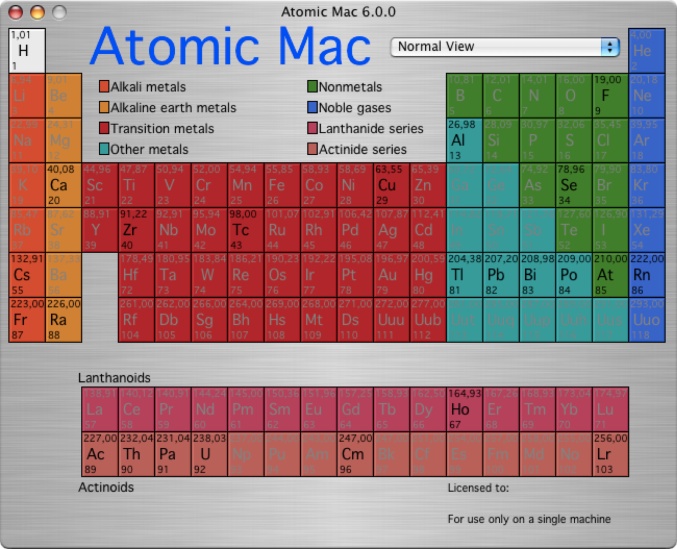Select the Fluorine (F) element cell
The image size is (677, 549).
(610, 95)
